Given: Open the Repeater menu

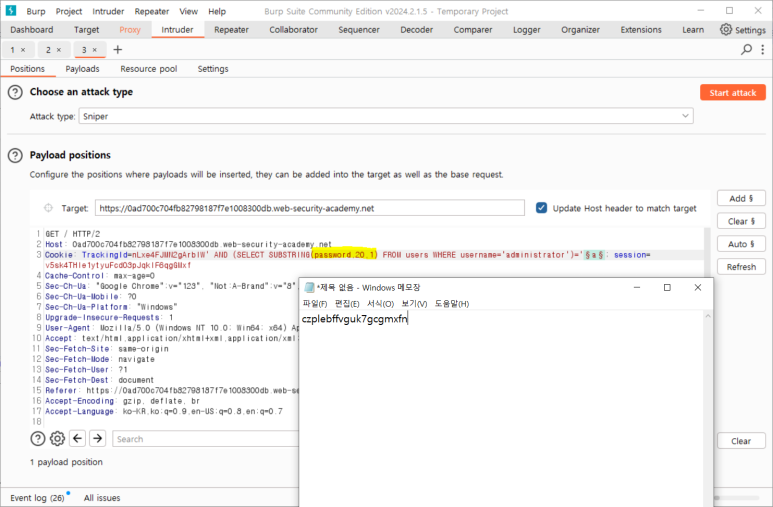Looking at the screenshot, I should [x=152, y=11].
